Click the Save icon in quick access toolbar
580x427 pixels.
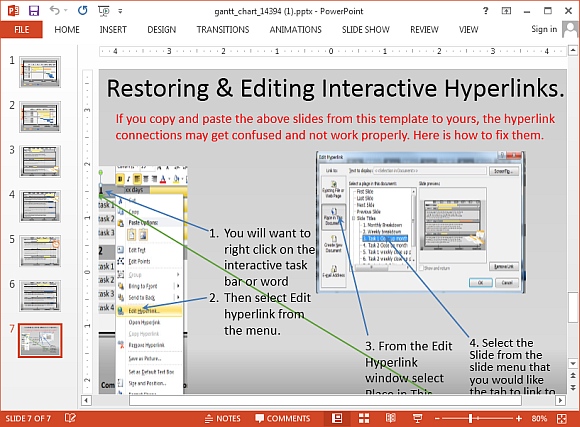tap(34, 11)
